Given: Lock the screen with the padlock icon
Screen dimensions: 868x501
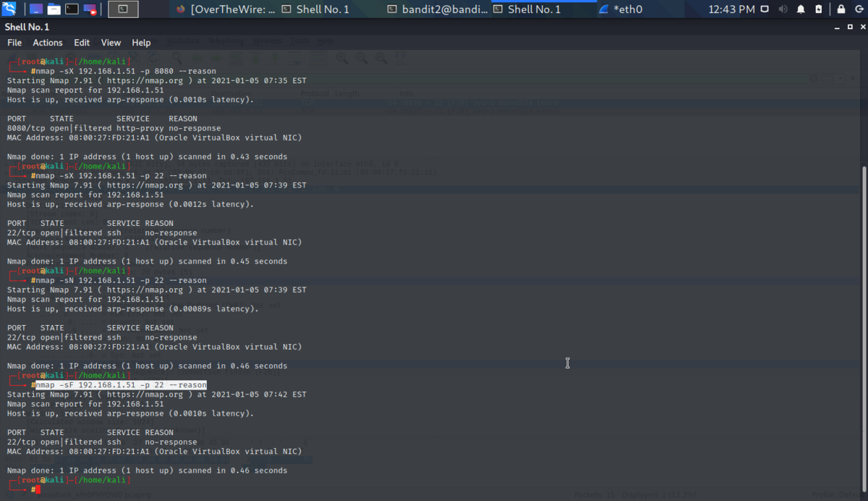Looking at the screenshot, I should [841, 9].
